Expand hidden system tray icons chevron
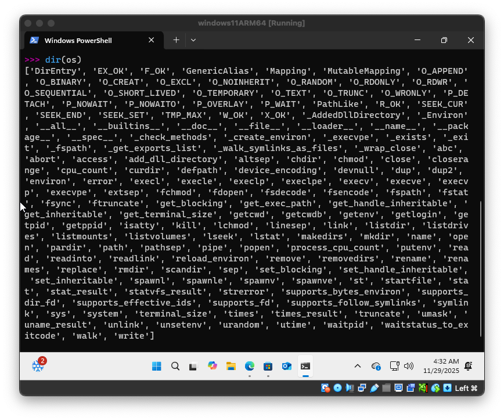The width and height of the screenshot is (504, 420). pos(358,366)
